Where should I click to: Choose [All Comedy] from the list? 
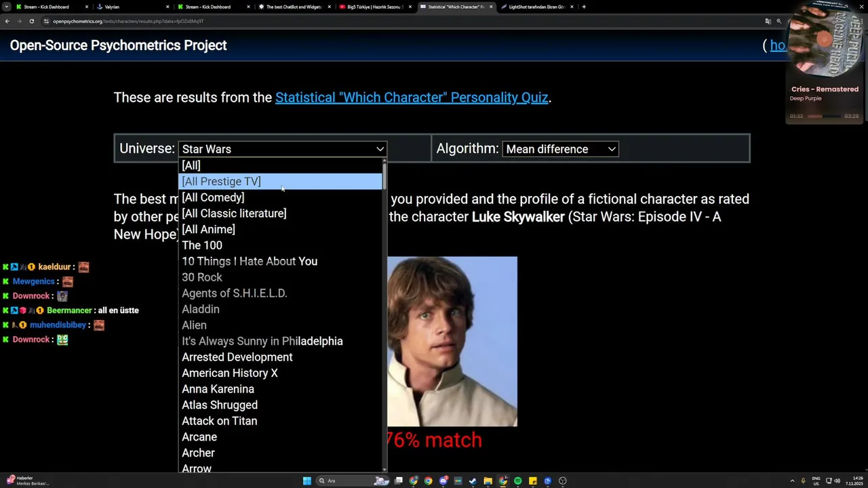click(x=280, y=197)
